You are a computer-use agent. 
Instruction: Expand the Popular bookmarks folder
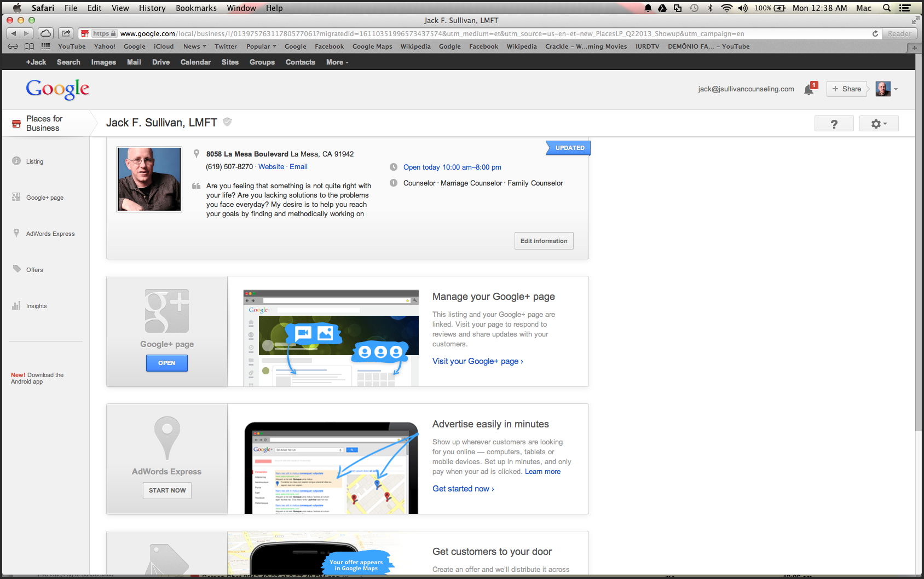[261, 47]
